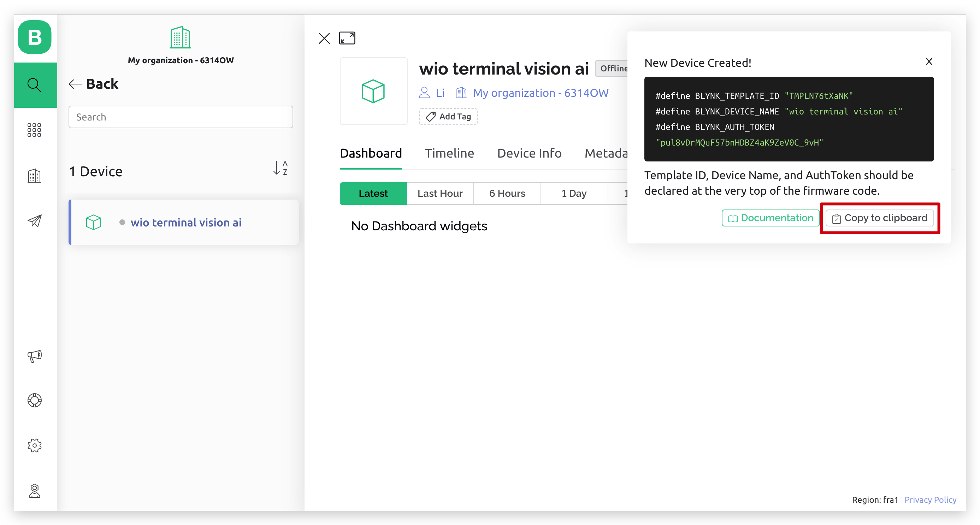Open the templates grid icon in sidebar
The width and height of the screenshot is (980, 525).
[35, 130]
